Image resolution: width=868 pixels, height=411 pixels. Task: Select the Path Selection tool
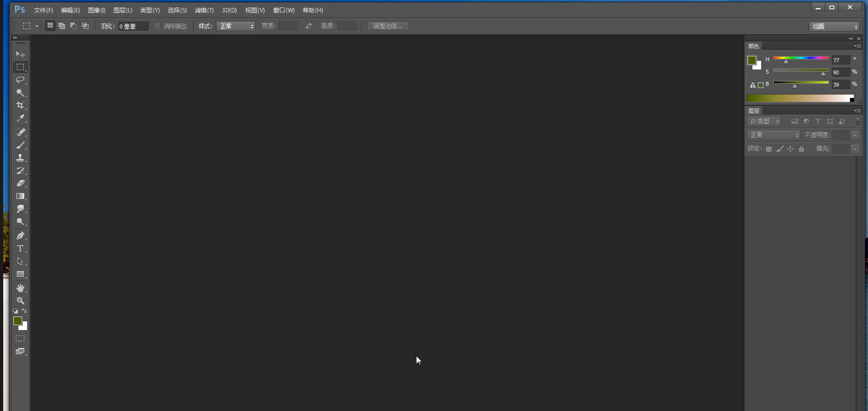coord(20,261)
